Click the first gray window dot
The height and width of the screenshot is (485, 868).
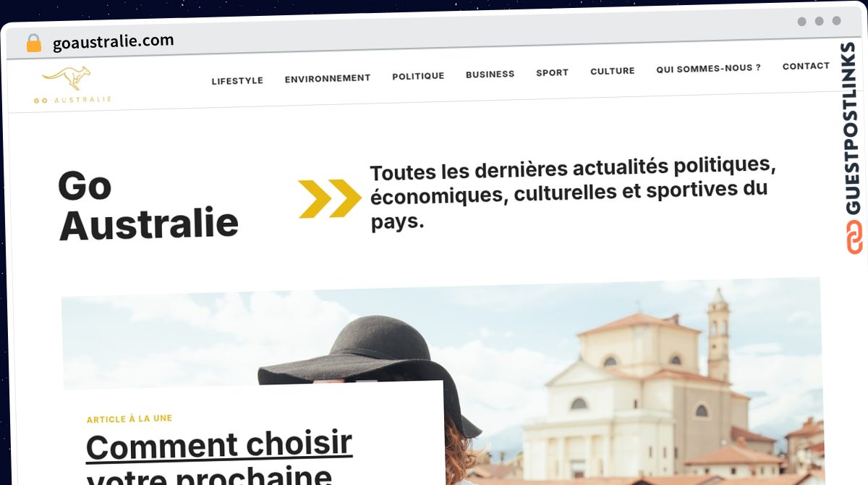801,22
